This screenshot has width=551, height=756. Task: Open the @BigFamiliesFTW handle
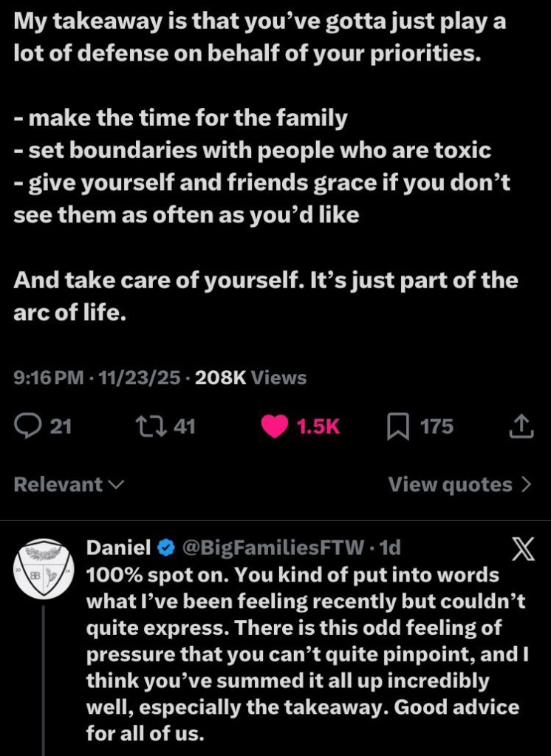tap(272, 548)
